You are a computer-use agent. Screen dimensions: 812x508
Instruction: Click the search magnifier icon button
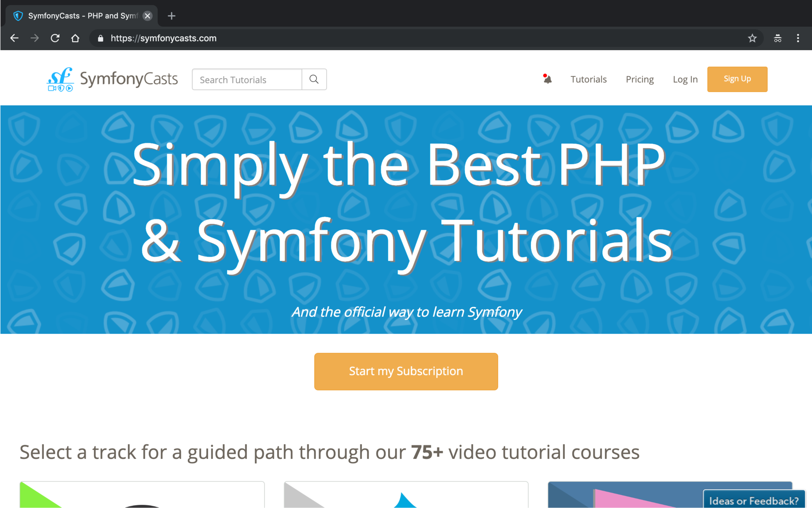pyautogui.click(x=314, y=79)
